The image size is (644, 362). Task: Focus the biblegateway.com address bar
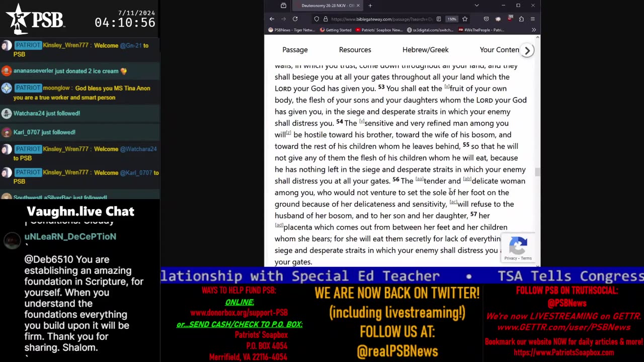pyautogui.click(x=381, y=19)
